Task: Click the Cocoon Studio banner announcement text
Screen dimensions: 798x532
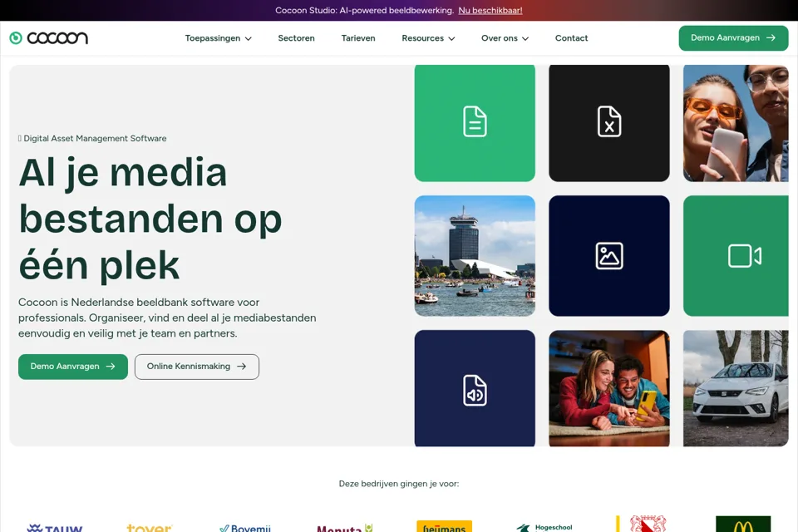Action: click(x=364, y=10)
